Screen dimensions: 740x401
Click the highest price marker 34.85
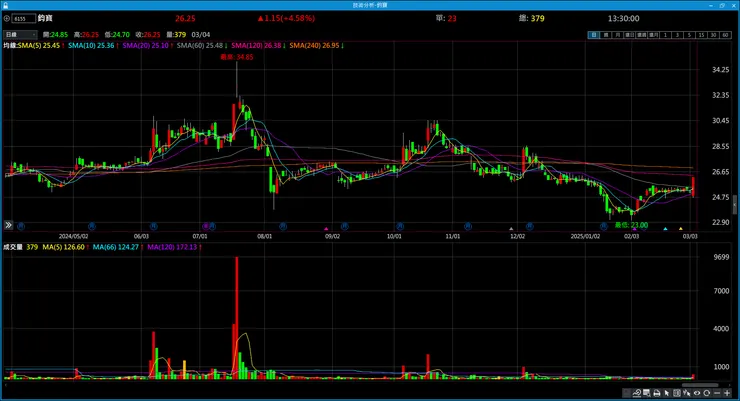coord(237,57)
